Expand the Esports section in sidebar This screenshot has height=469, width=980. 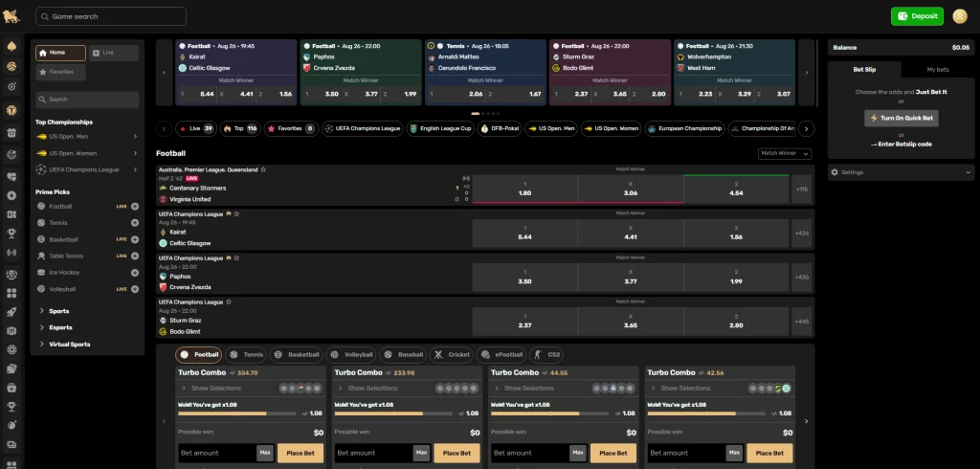pos(60,327)
